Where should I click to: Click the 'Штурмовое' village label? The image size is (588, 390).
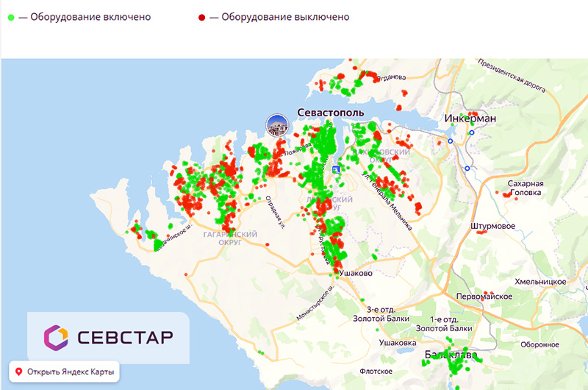point(492,227)
